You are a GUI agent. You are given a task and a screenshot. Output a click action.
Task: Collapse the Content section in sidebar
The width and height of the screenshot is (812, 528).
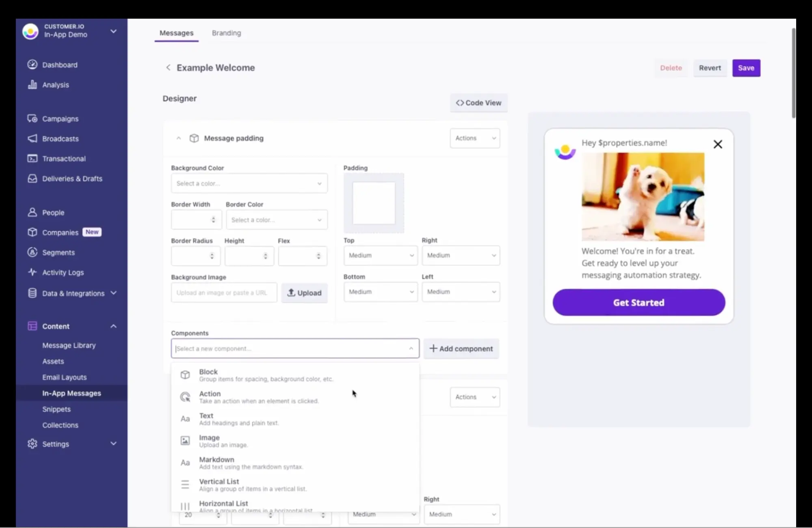click(x=113, y=326)
